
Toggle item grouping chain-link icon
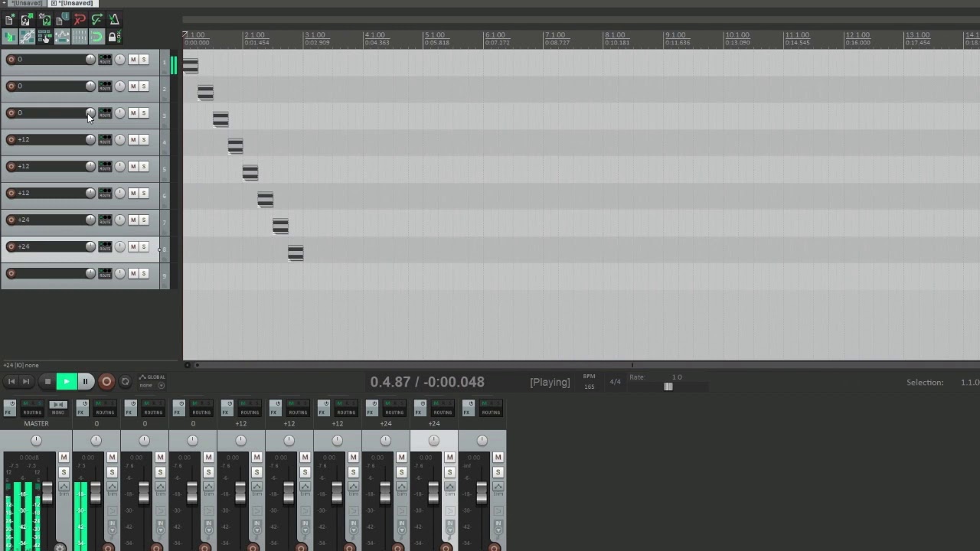[27, 36]
